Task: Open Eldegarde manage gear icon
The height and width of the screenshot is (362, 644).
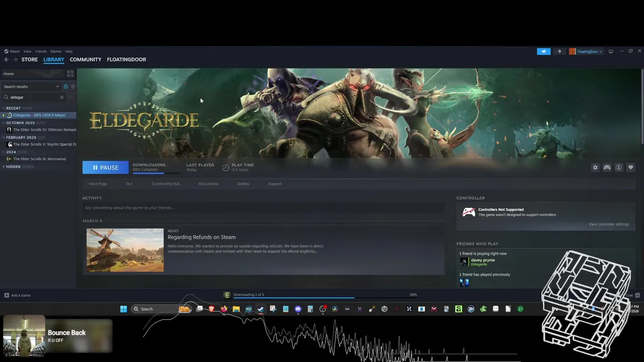Action: [x=595, y=167]
